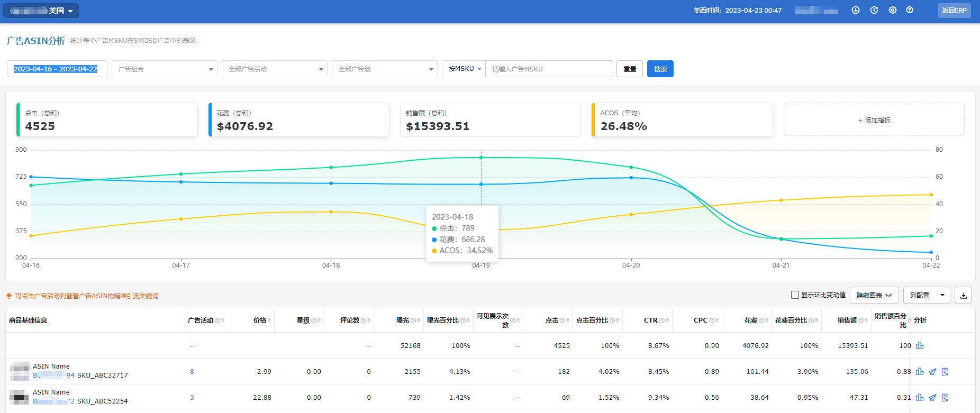Viewport: 980px width, 413px height.
Task: Click the total sales value 15393.51 in table
Action: 853,346
